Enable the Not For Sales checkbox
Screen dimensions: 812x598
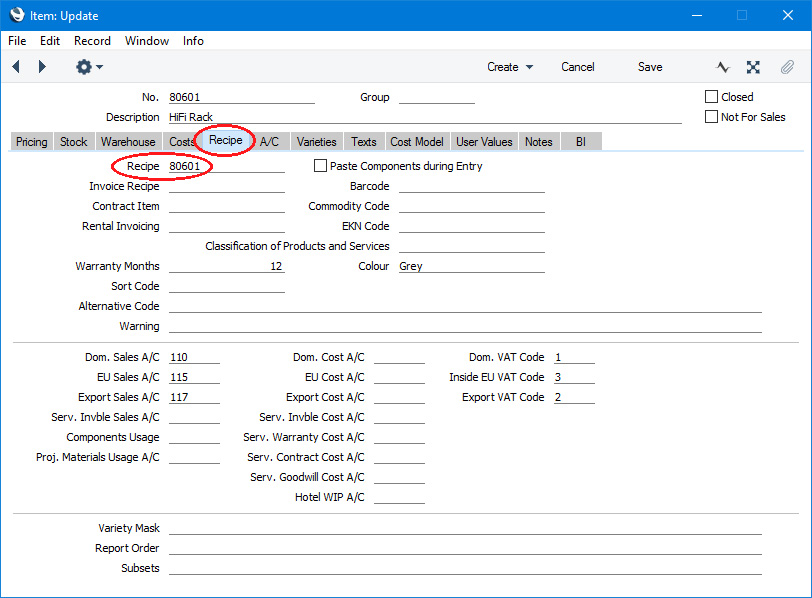712,117
